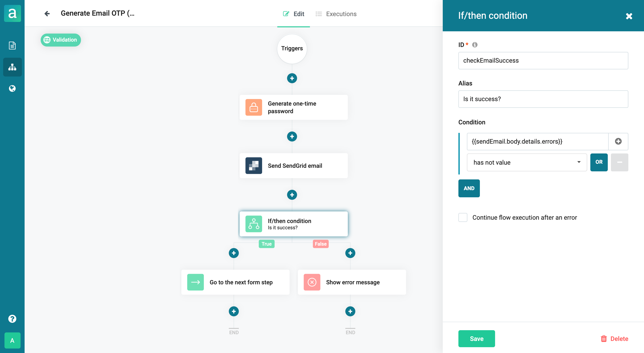Add an AND condition group
Viewport: 644px width, 353px height.
tap(469, 188)
